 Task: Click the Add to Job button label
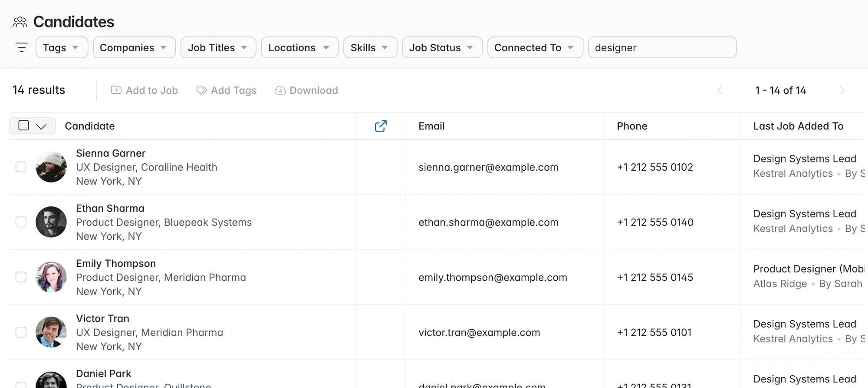click(x=152, y=90)
